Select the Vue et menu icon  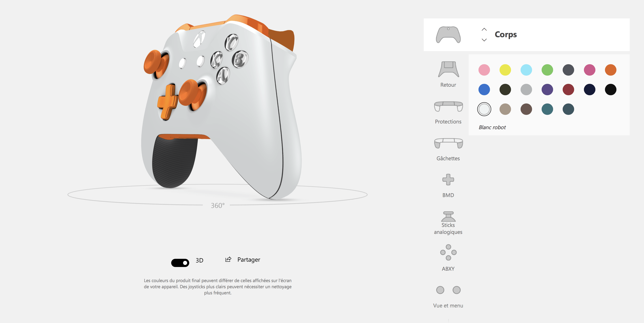click(x=448, y=290)
